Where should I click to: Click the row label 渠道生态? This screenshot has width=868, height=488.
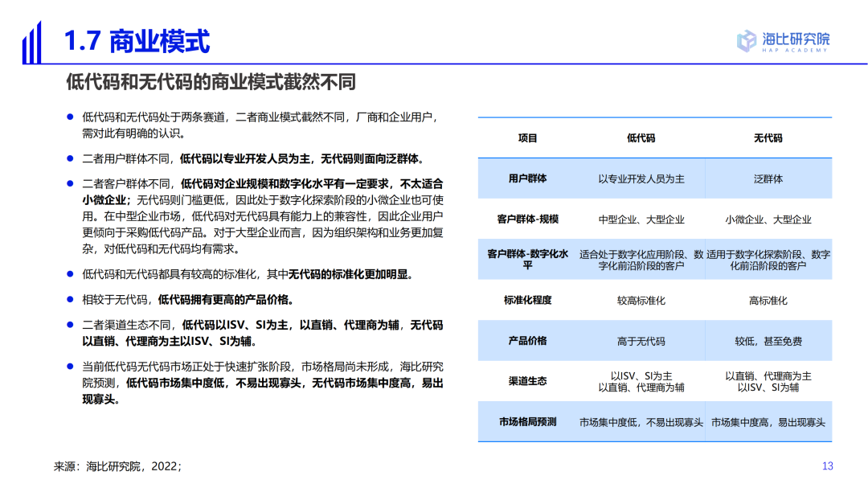tap(527, 381)
